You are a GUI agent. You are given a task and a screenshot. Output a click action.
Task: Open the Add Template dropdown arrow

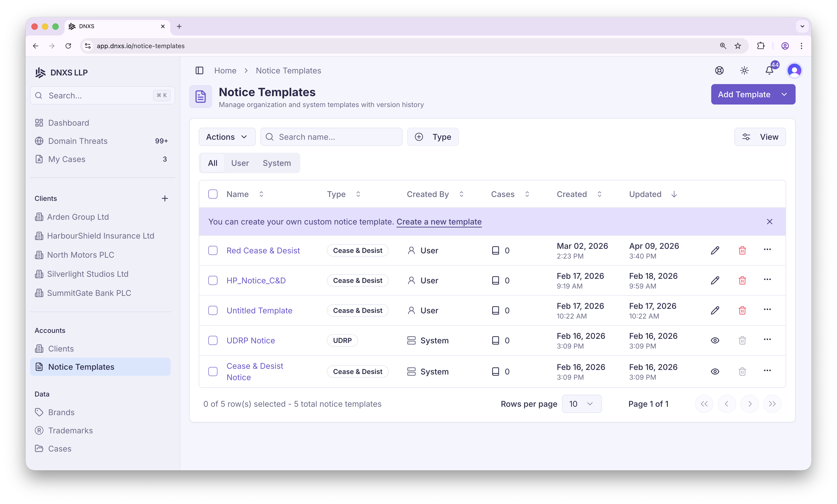[x=784, y=94]
